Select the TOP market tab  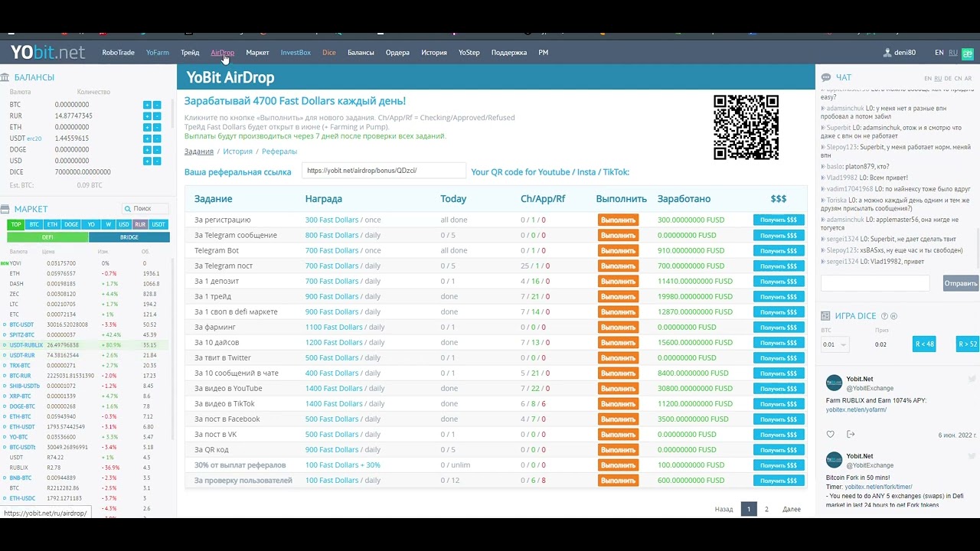(16, 225)
